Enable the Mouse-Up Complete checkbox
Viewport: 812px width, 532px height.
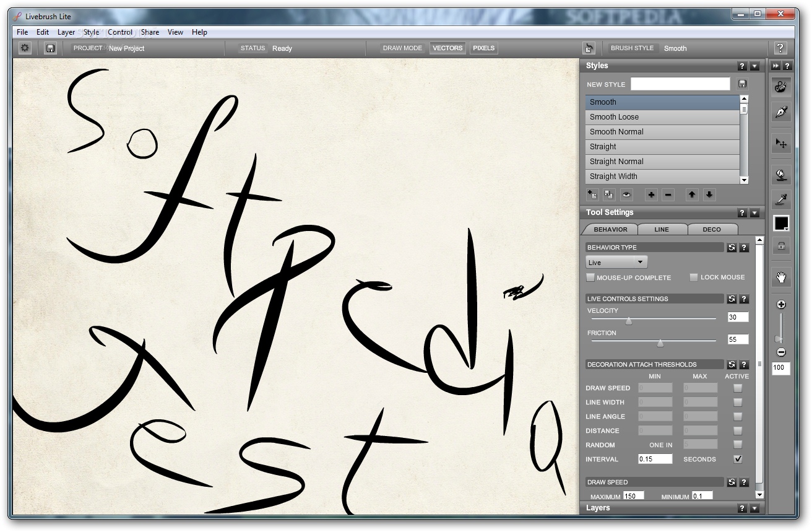tap(590, 277)
